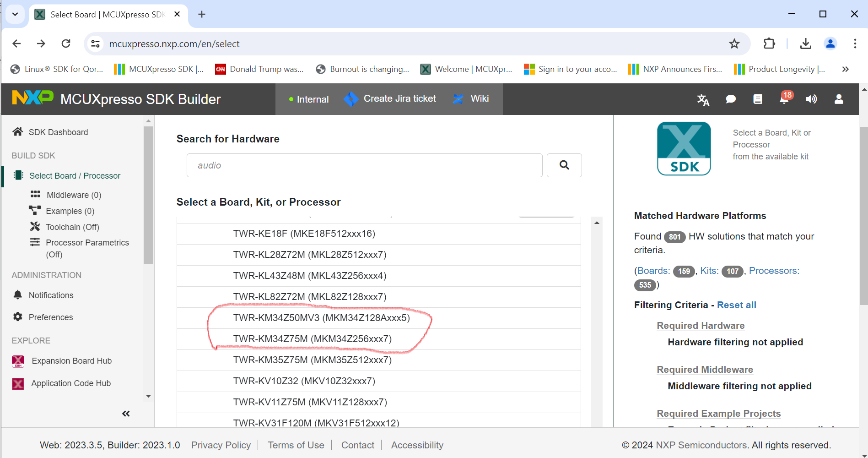Screen dimensions: 868x458
Task: Click the release notes document icon
Action: coord(758,99)
